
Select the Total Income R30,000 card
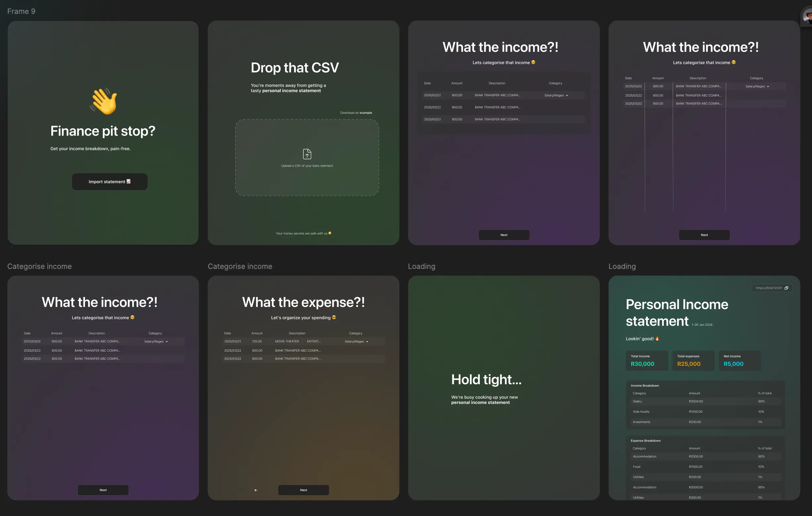[647, 361]
